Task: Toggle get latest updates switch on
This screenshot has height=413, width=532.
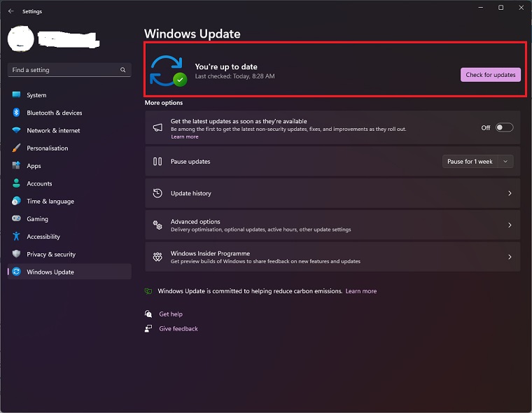Action: (x=504, y=127)
